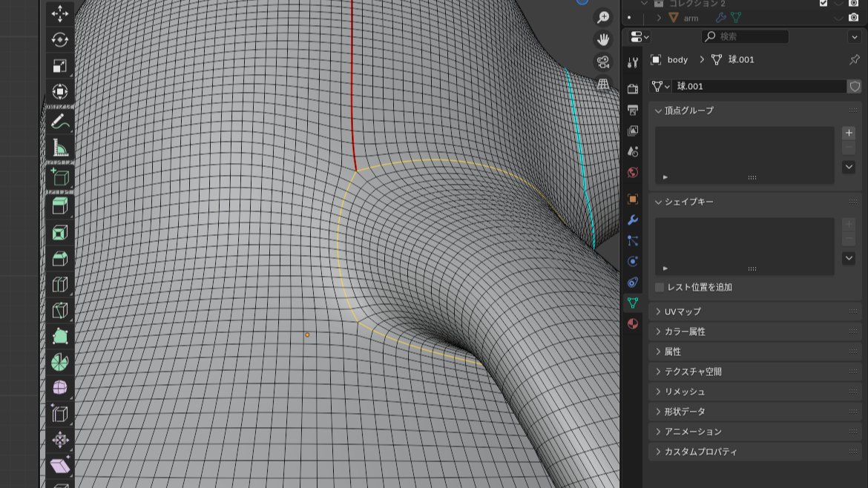The width and height of the screenshot is (868, 488).
Task: Select the Inset Faces tool
Action: pyautogui.click(x=60, y=232)
